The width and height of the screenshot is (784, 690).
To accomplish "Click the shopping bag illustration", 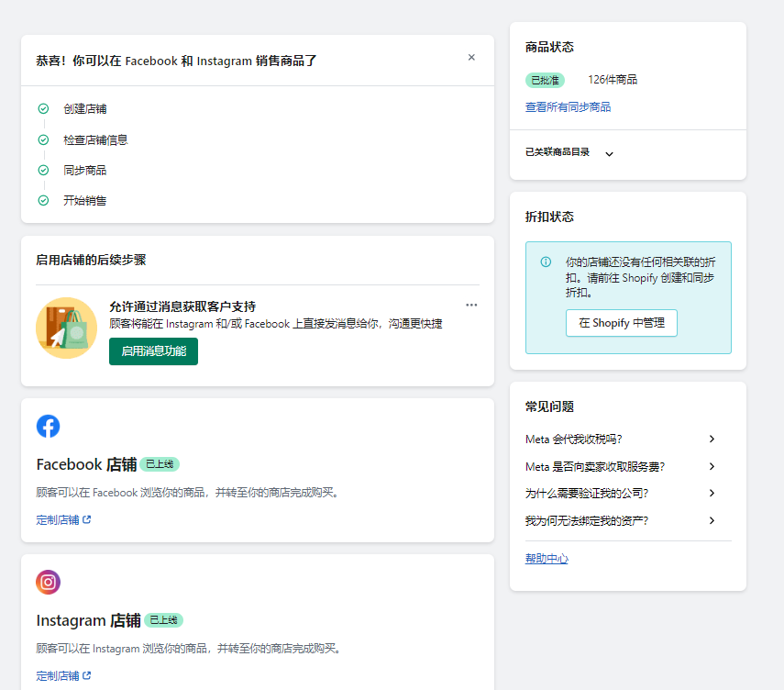I will (67, 328).
